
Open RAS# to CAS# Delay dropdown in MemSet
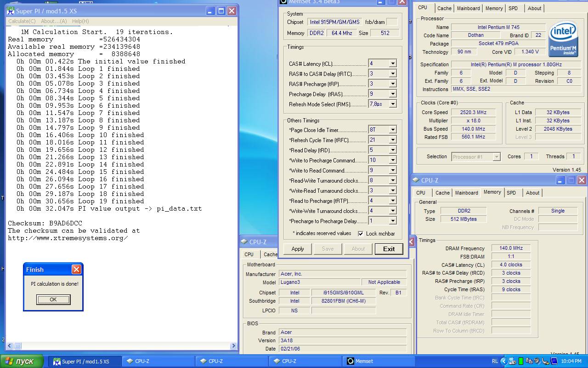[393, 74]
